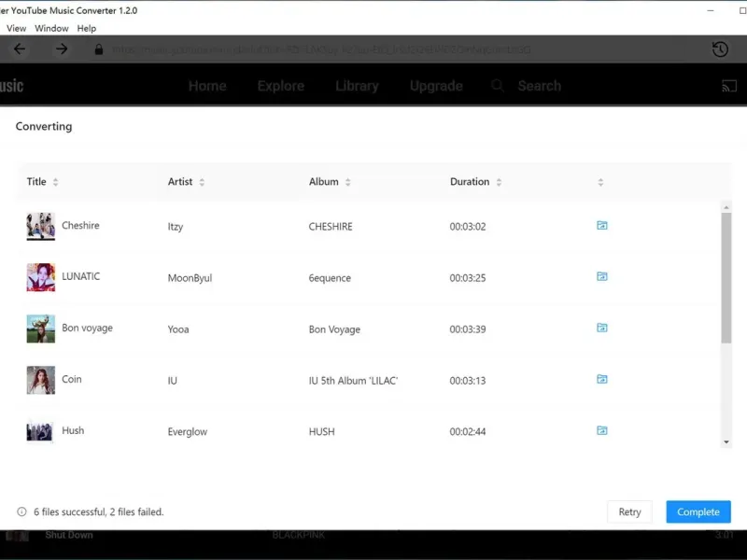Open the conversion history clock icon
This screenshot has height=560, width=747.
pyautogui.click(x=720, y=49)
